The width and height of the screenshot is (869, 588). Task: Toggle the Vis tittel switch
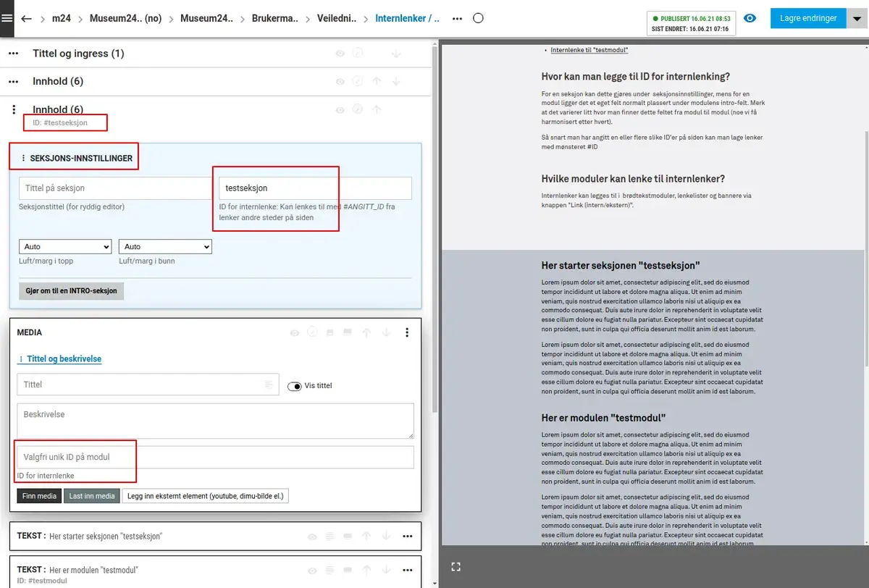[295, 386]
